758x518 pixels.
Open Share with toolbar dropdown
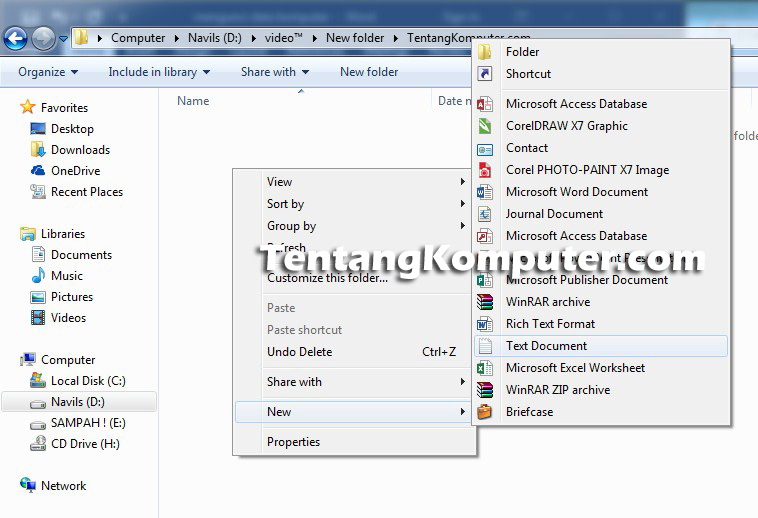click(275, 72)
